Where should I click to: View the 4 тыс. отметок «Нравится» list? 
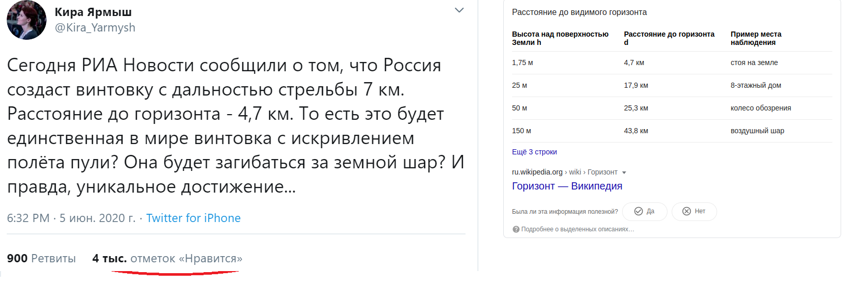tap(167, 259)
